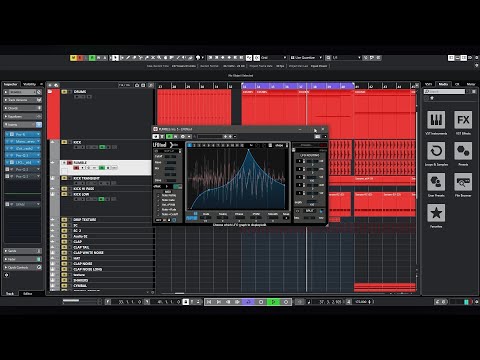Image resolution: width=480 pixels, height=360 pixels.
Task: Click the purple locator range in ruler
Action: pyautogui.click(x=298, y=86)
